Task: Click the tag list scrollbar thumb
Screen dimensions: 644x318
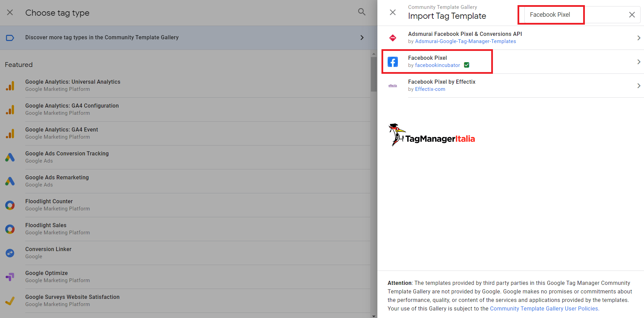Action: click(x=374, y=74)
